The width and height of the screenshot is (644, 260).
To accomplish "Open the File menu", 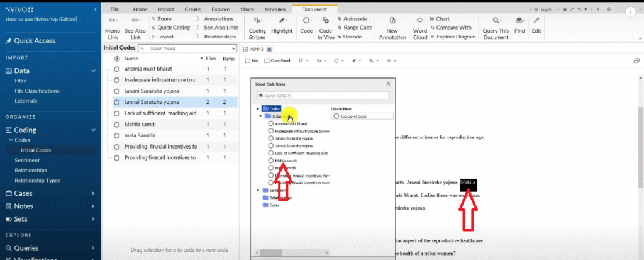I will [x=114, y=9].
